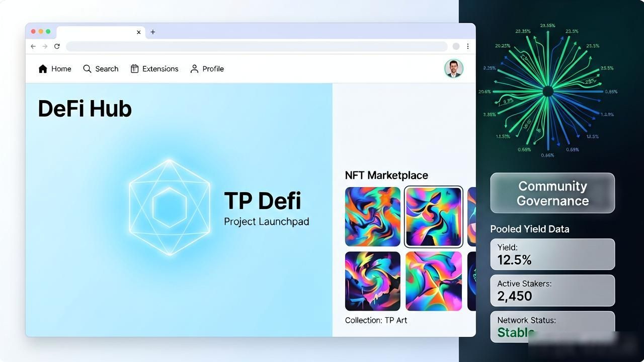Open the bottom-left swirl NFT thumbnail
Viewport: 644px width, 362px height.
pos(373,281)
